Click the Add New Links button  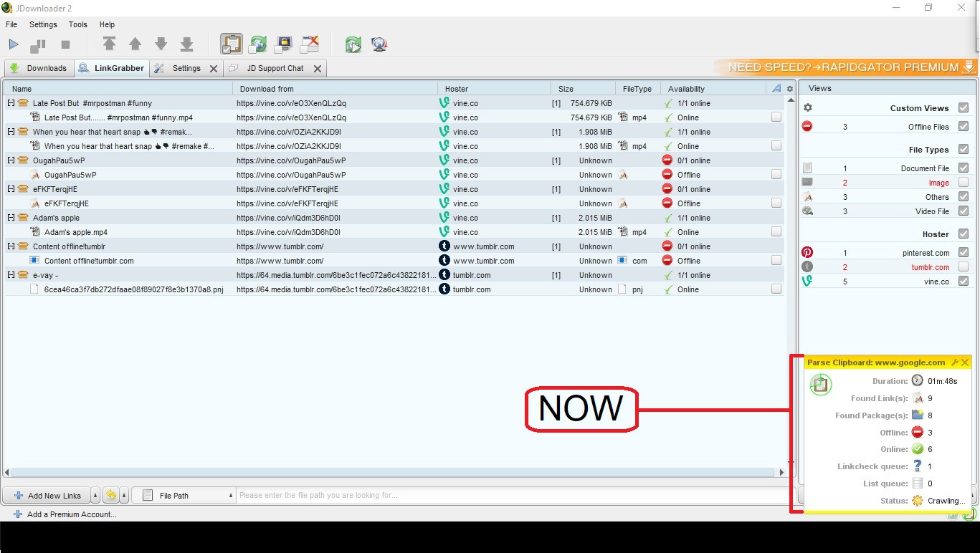tap(47, 495)
